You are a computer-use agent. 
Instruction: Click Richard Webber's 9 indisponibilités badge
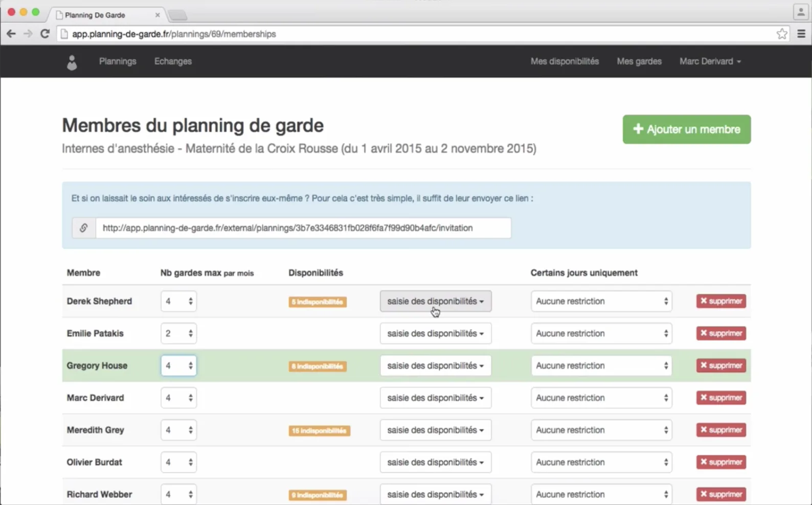coord(318,495)
